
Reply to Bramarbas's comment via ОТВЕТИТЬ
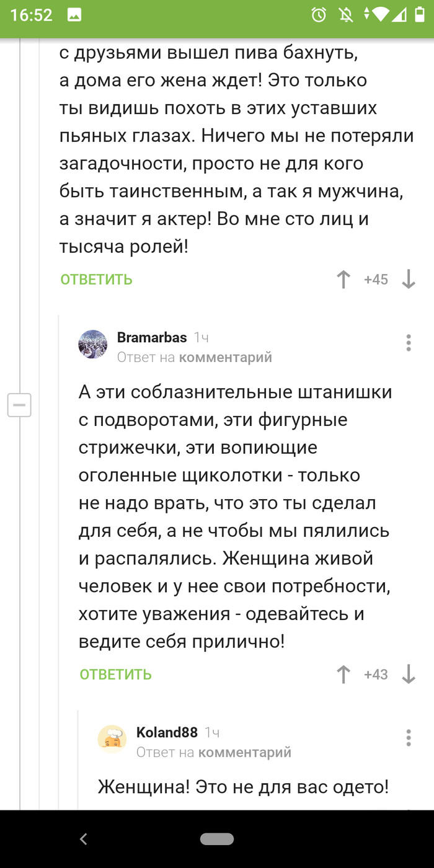tap(116, 675)
